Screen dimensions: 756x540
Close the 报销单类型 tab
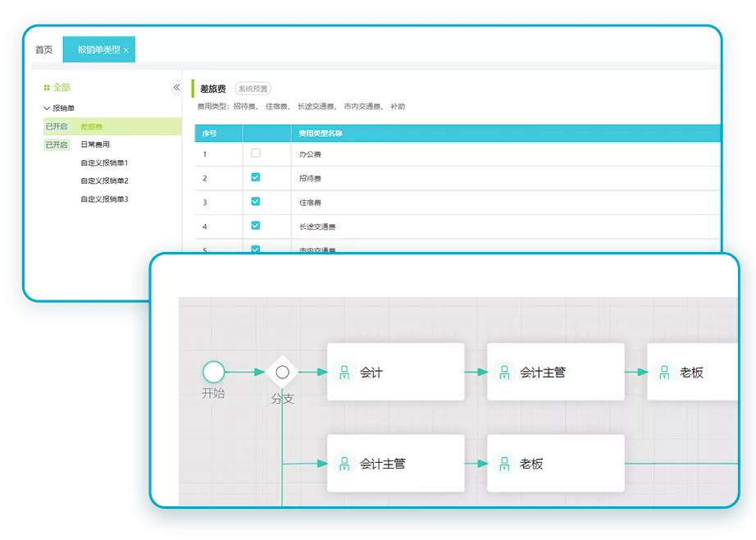pyautogui.click(x=126, y=51)
